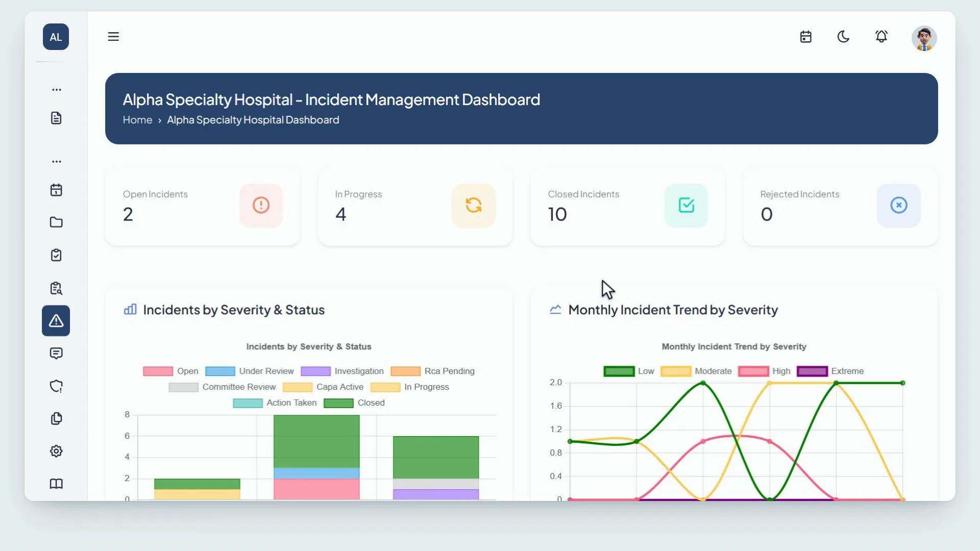Toggle the hamburger menu
980x551 pixels.
click(x=113, y=37)
